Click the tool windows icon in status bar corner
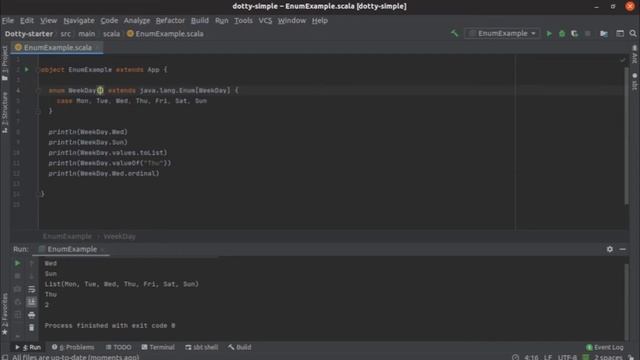Screen dimensions: 640x360 pyautogui.click(x=5, y=357)
